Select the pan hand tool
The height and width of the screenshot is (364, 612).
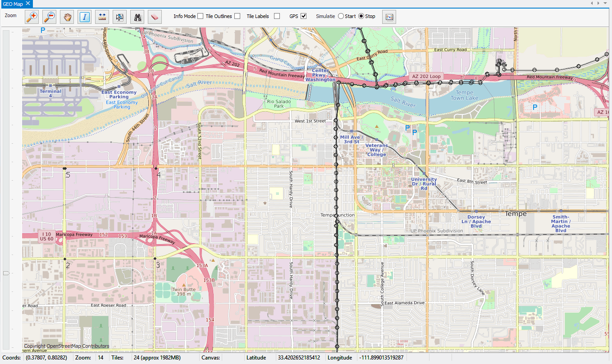[67, 17]
